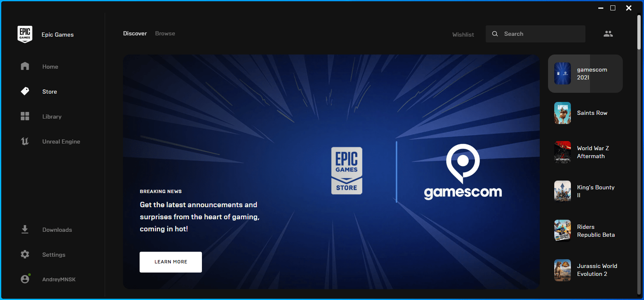Switch to the Browse tab
This screenshot has height=300, width=644.
(165, 33)
